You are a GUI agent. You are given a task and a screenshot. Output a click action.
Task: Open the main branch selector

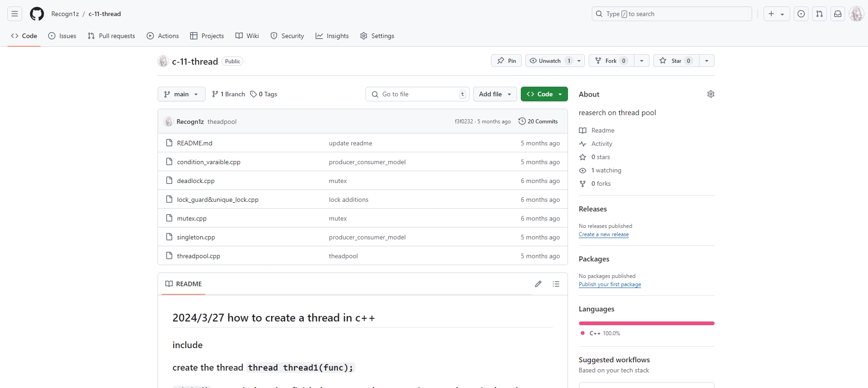click(x=181, y=94)
